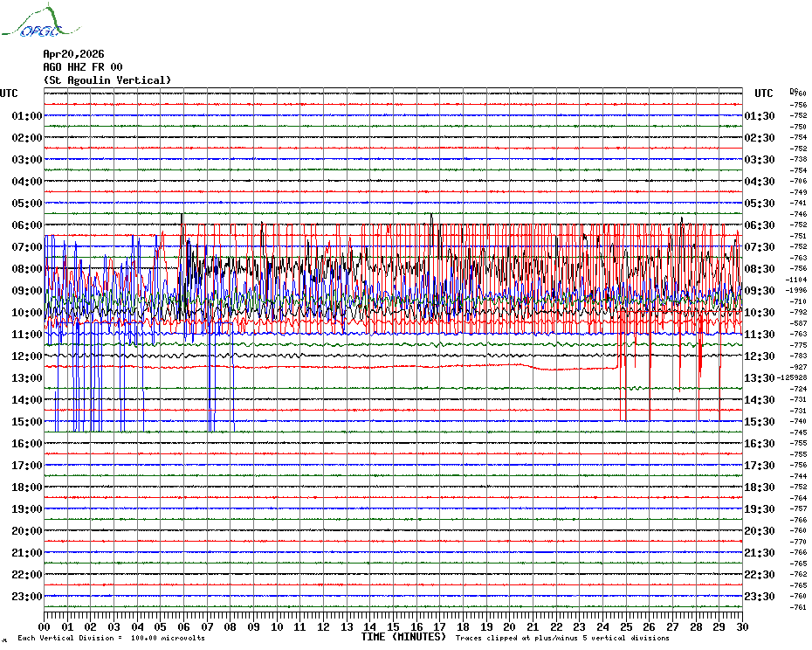Click the 07:30 label on right axis
The width and height of the screenshot is (812, 650).
(760, 247)
